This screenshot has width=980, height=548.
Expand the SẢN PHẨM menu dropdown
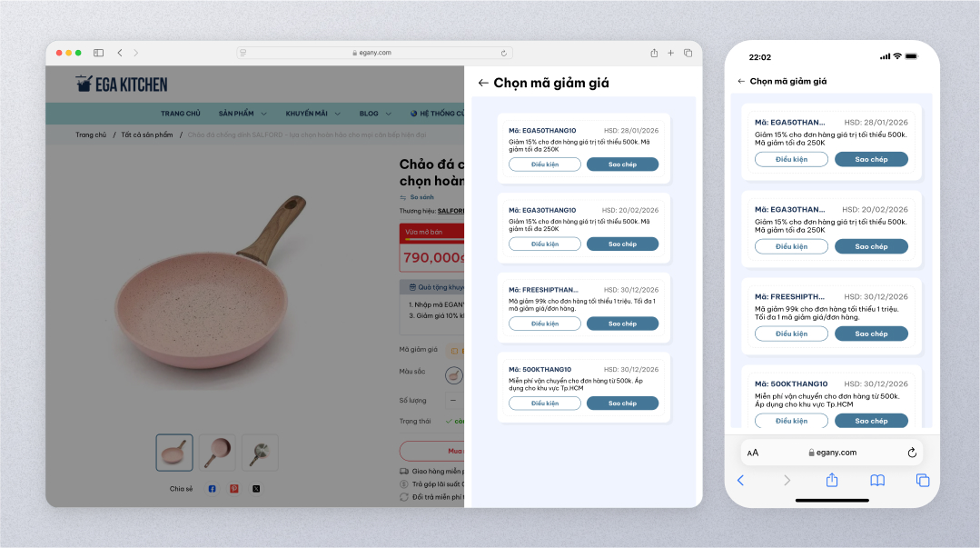(263, 114)
